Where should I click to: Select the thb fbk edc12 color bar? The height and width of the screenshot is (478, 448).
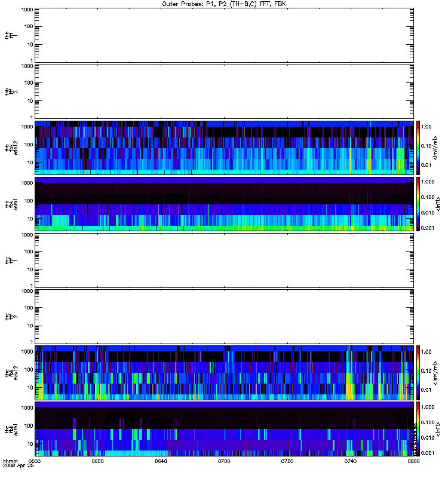point(418,148)
